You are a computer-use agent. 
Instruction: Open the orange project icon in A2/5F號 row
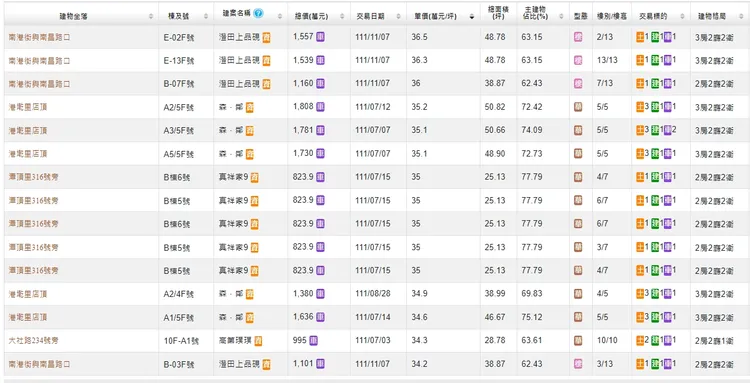click(250, 108)
